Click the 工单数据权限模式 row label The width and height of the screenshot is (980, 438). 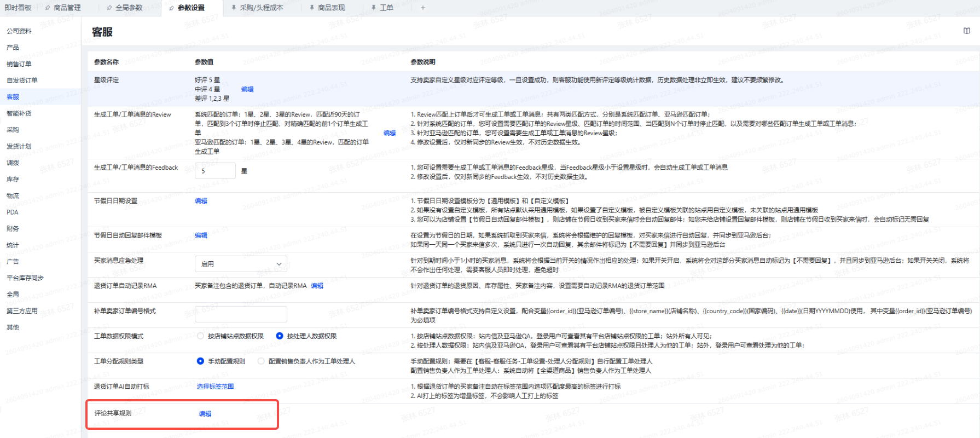click(119, 336)
